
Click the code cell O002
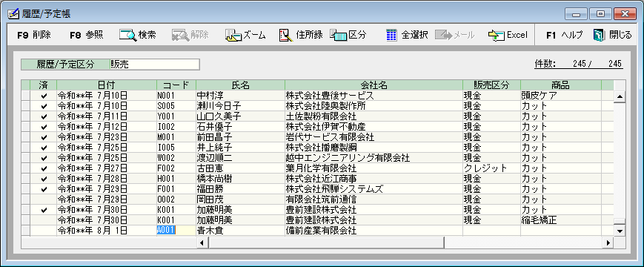pyautogui.click(x=176, y=200)
